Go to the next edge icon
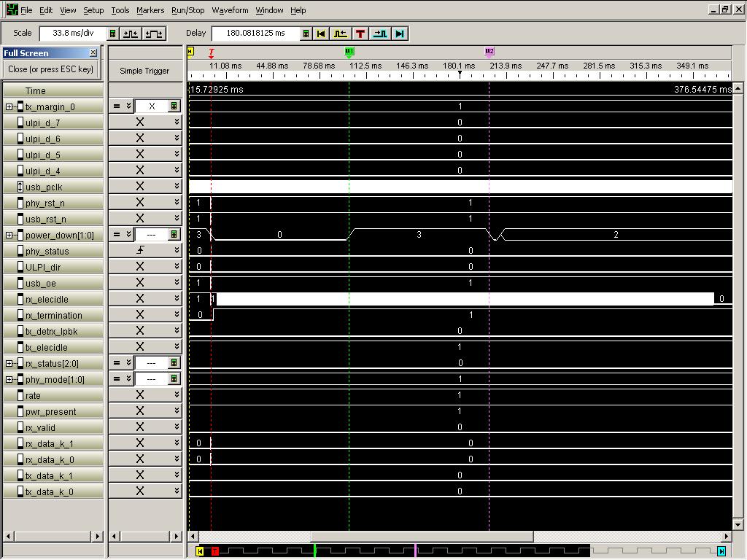747x560 pixels. point(380,34)
